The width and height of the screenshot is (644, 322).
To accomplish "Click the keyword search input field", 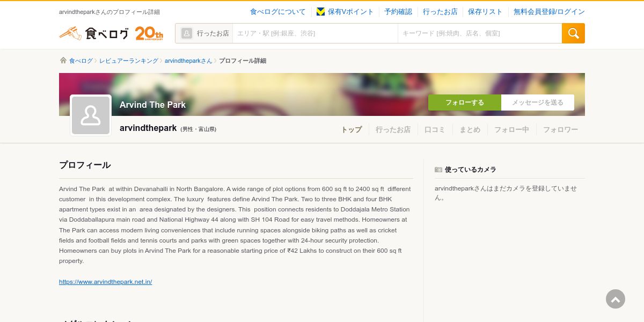I will coord(480,33).
